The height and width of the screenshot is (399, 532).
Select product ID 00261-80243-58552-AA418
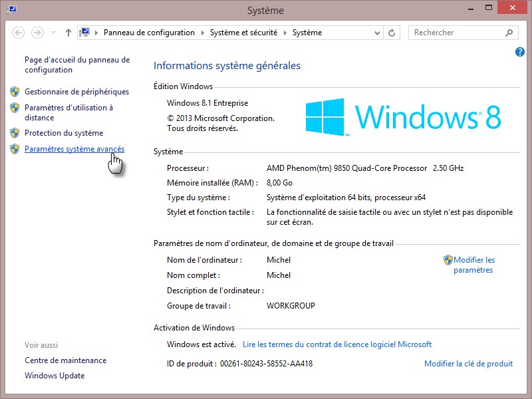[266, 364]
